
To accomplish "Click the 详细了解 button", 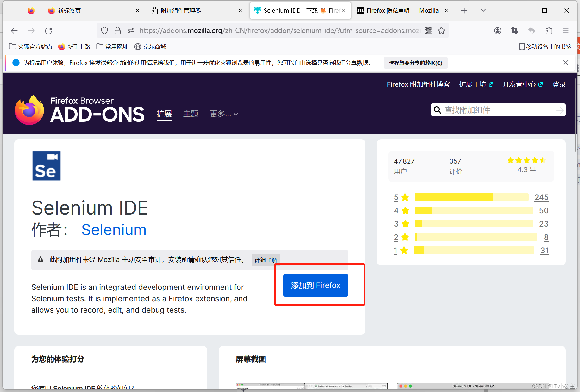I will point(266,260).
